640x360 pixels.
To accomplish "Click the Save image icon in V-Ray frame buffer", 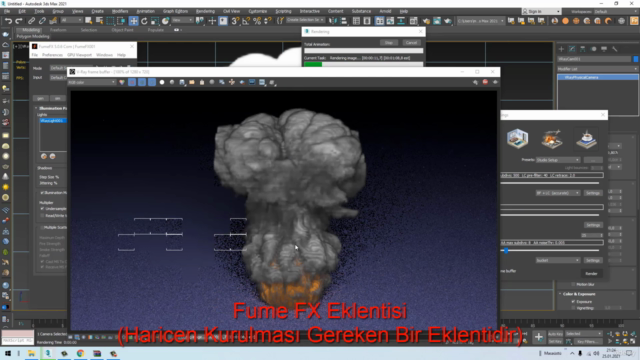I will 182,82.
